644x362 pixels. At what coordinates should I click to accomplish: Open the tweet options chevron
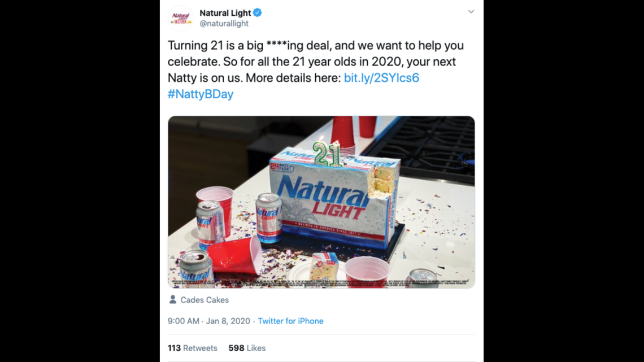tap(471, 11)
